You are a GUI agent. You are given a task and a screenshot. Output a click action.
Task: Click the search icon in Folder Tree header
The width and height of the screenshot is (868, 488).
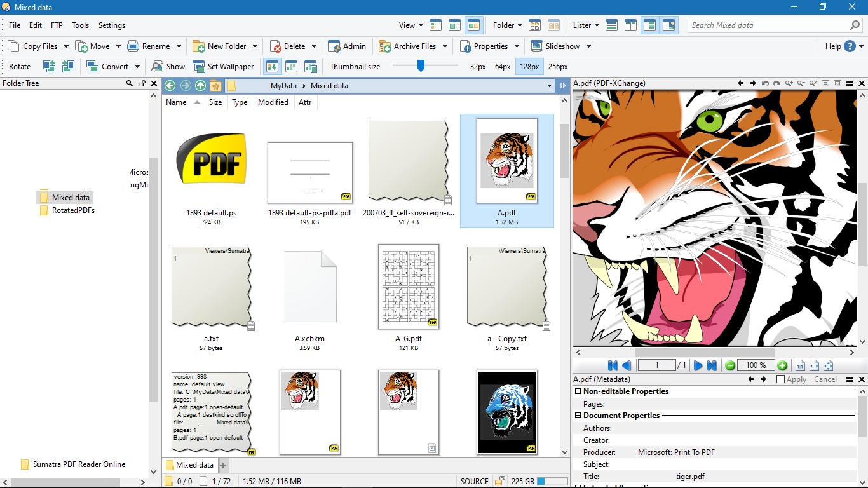(x=130, y=83)
